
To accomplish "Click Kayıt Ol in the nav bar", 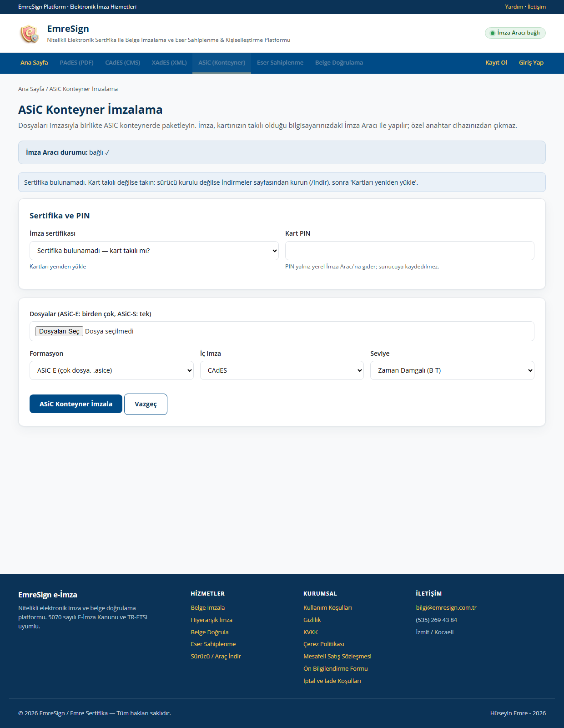I will click(x=496, y=63).
